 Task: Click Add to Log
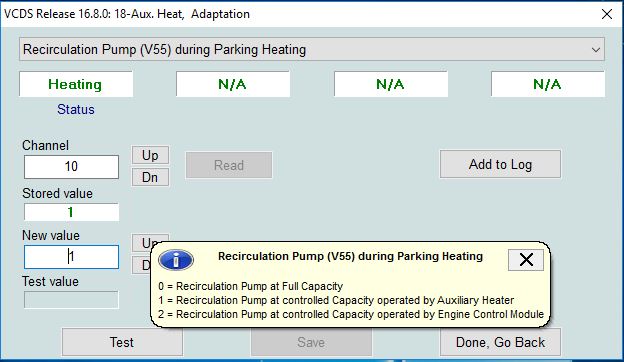tap(500, 164)
